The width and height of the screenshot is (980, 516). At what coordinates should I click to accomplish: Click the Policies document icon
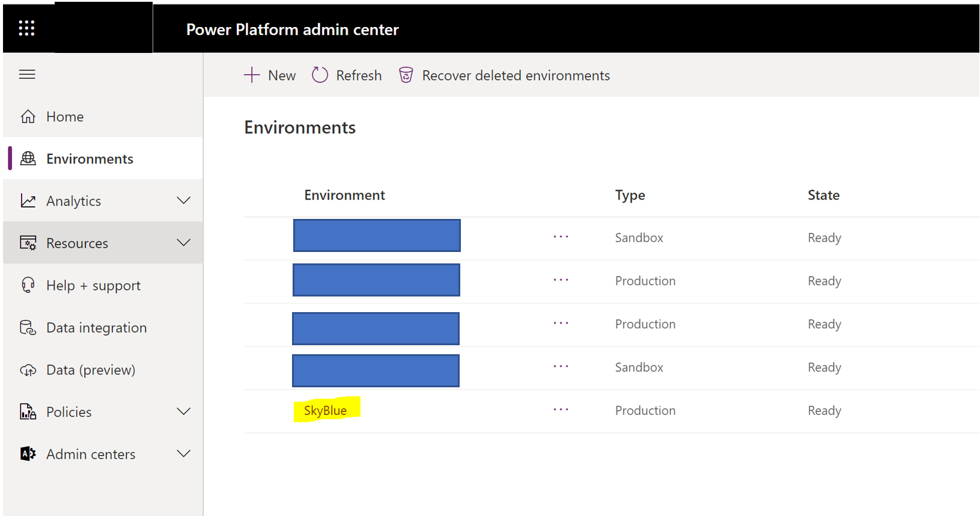coord(28,412)
